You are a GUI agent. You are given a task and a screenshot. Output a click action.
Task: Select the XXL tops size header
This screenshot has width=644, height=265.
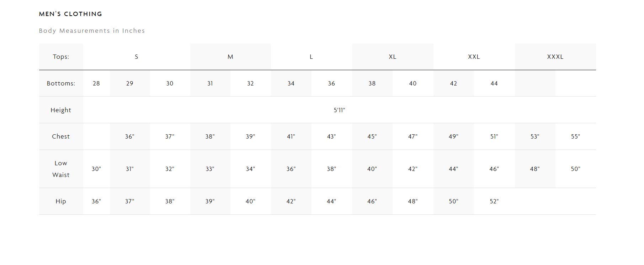474,57
